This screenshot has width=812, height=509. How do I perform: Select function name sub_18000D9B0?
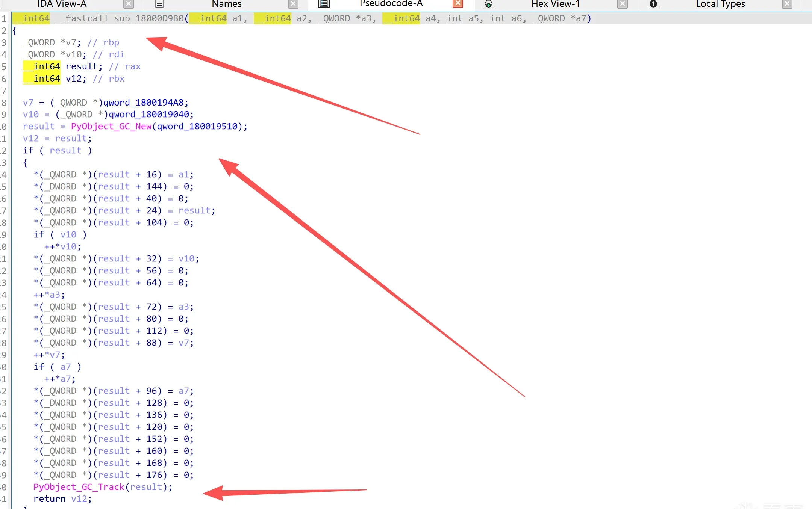(x=149, y=18)
